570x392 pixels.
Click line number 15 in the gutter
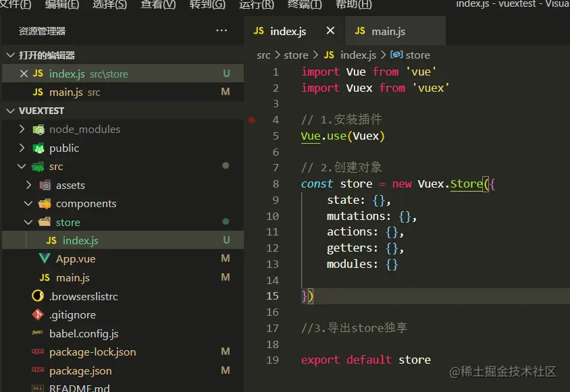pyautogui.click(x=272, y=296)
